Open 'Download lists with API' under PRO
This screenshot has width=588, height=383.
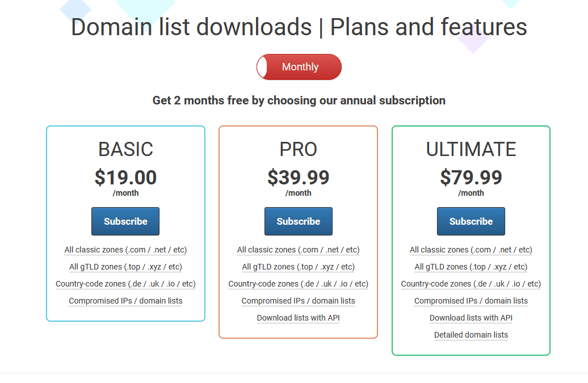[x=298, y=318]
